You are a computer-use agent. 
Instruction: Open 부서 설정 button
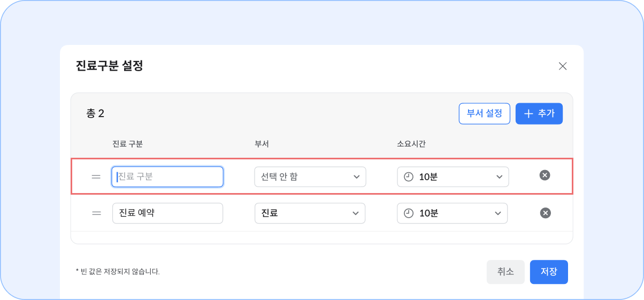485,113
